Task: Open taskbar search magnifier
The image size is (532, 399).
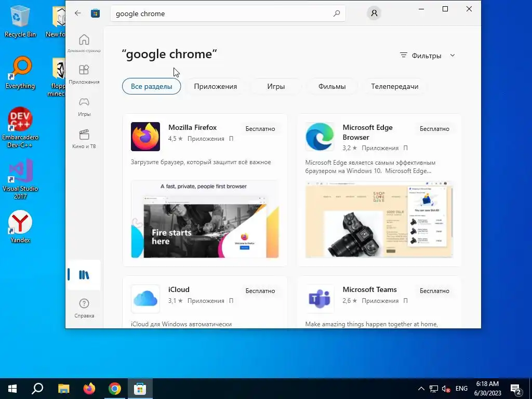Action: [x=37, y=389]
